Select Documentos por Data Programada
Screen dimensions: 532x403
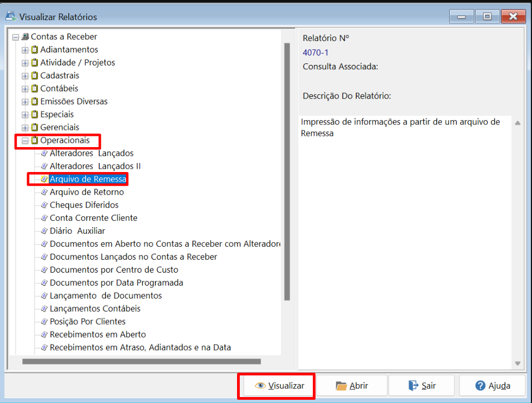(116, 282)
